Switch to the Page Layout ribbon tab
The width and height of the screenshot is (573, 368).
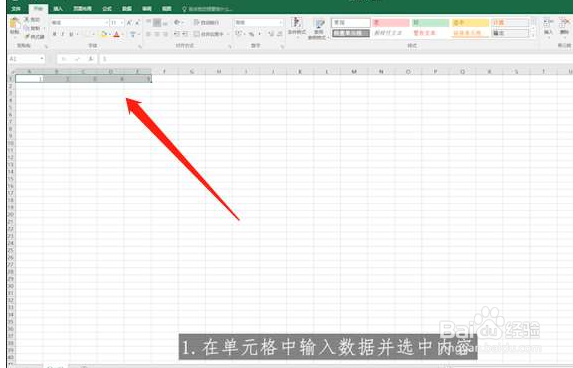tap(82, 9)
